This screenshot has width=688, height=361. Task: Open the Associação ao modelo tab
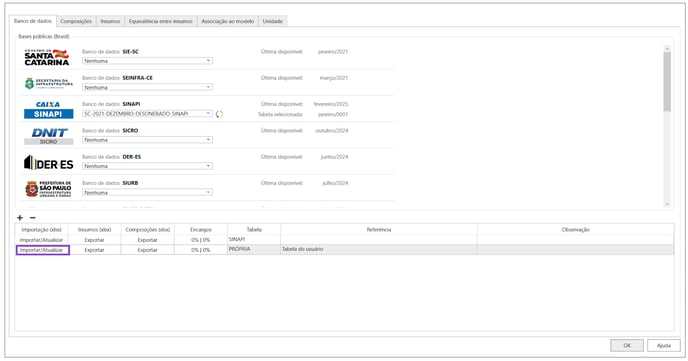tap(227, 21)
